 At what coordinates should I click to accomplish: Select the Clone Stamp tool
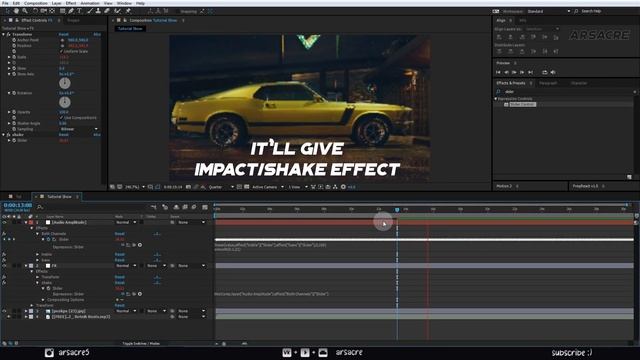[x=98, y=11]
